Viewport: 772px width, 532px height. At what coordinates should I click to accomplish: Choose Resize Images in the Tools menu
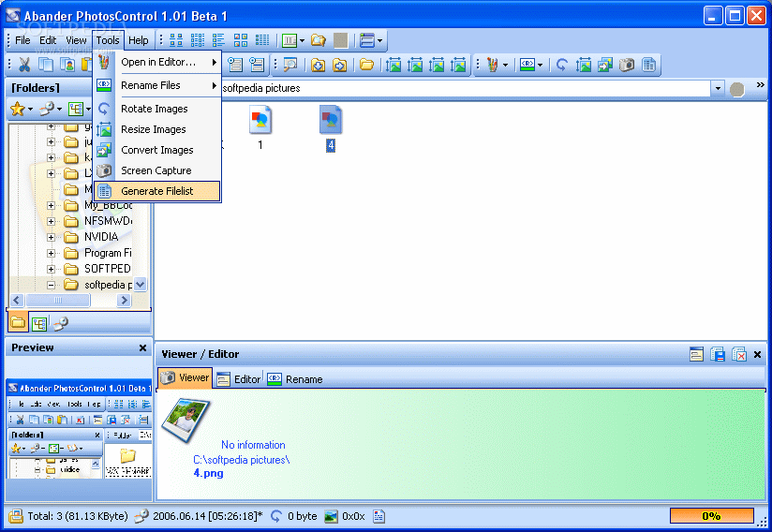157,129
